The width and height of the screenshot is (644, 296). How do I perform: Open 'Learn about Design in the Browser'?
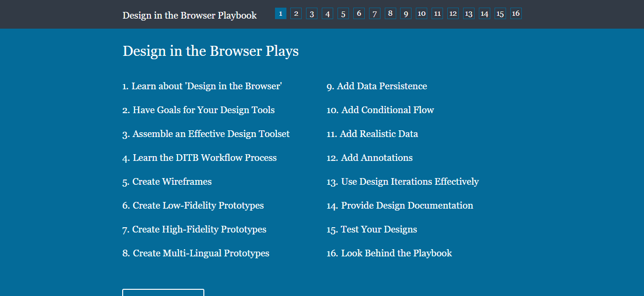click(206, 86)
